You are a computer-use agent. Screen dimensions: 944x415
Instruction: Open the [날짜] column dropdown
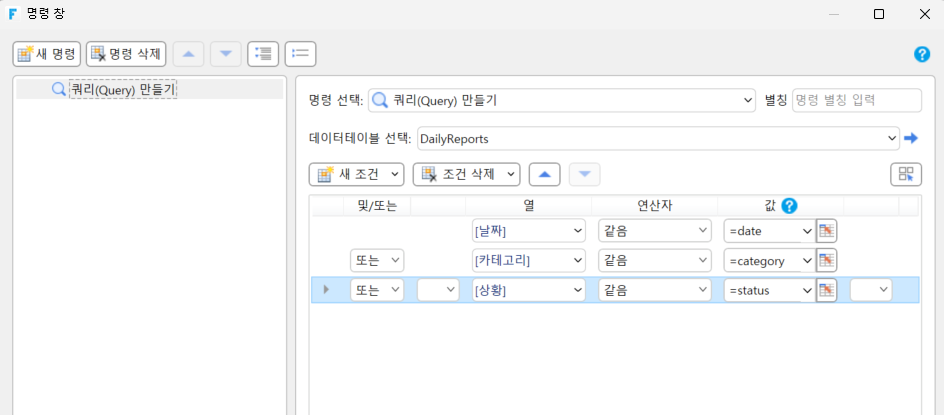click(529, 231)
